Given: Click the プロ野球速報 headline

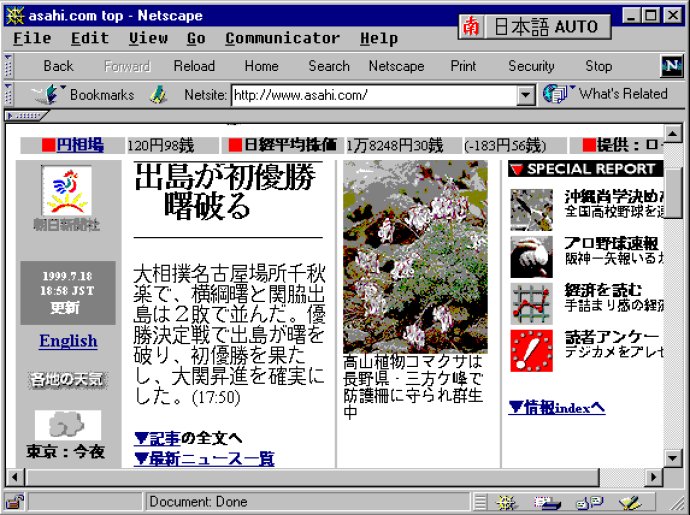Looking at the screenshot, I should (x=612, y=243).
